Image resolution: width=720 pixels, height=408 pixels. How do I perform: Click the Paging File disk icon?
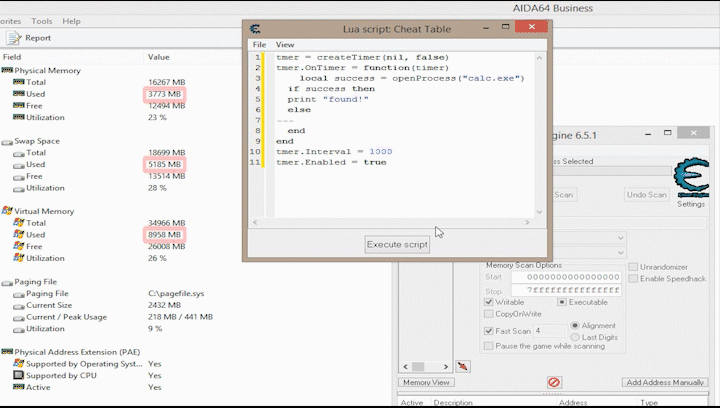tap(7, 282)
